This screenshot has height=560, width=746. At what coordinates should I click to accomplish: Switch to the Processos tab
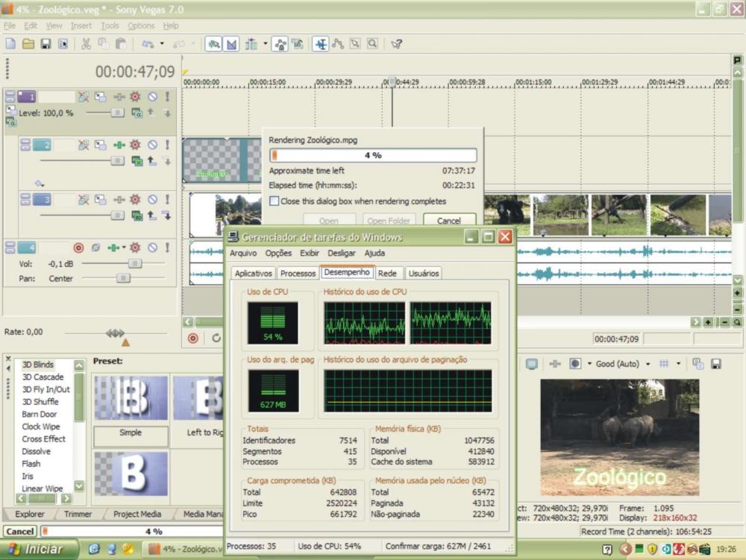[x=298, y=274]
